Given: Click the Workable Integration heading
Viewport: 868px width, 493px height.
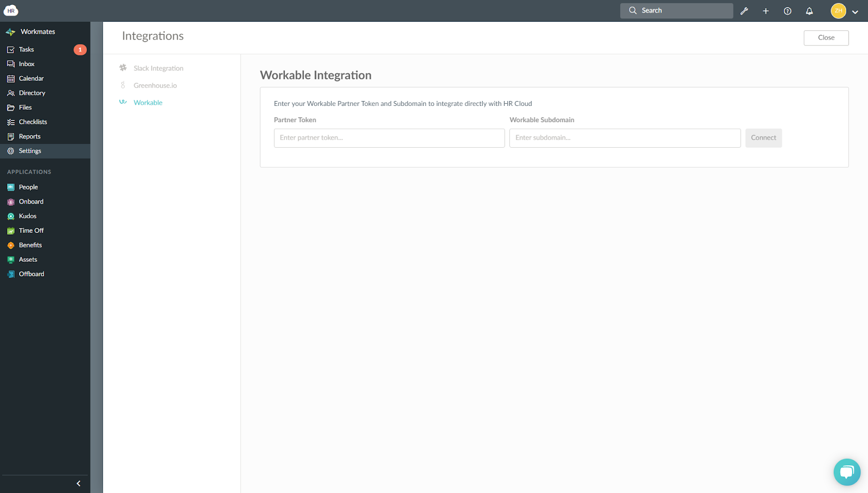Looking at the screenshot, I should (316, 75).
